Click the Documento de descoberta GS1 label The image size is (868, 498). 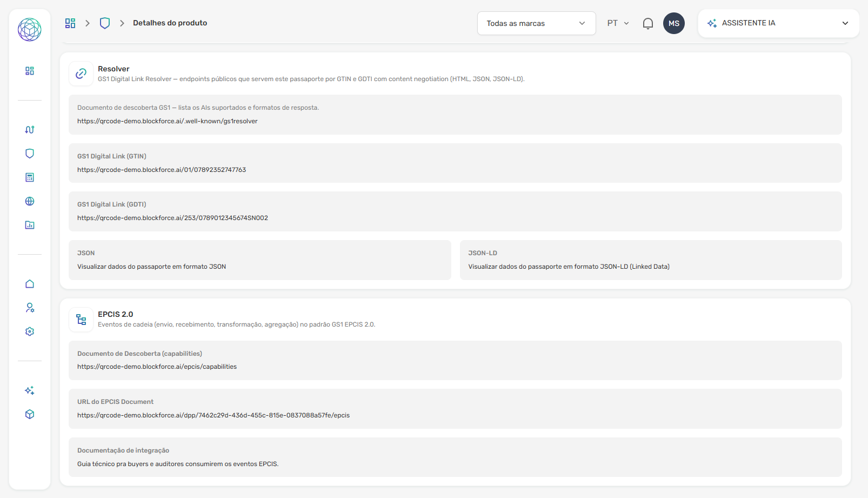tap(198, 108)
